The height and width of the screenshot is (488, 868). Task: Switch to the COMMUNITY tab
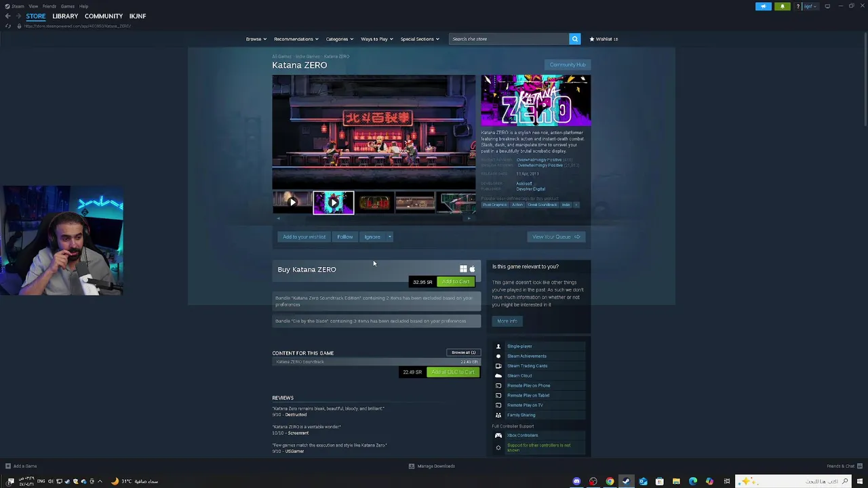click(x=104, y=16)
